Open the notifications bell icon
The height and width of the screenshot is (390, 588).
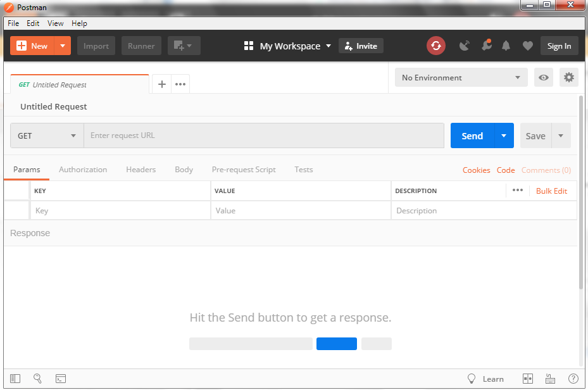click(x=506, y=46)
